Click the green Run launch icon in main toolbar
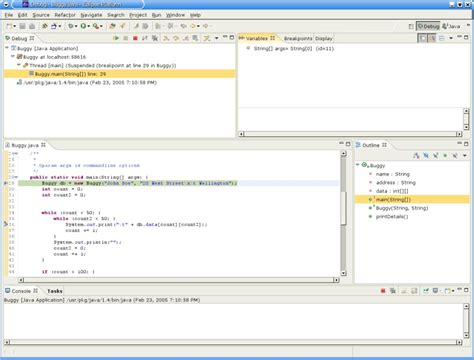The height and width of the screenshot is (360, 474). [83, 26]
